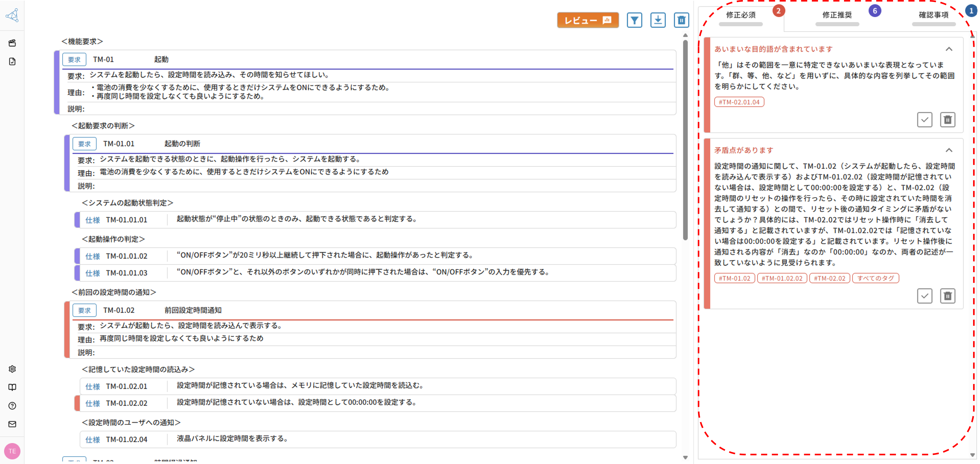980x464 pixels.
Task: Open the settings gear in sidebar
Action: pos(12,369)
